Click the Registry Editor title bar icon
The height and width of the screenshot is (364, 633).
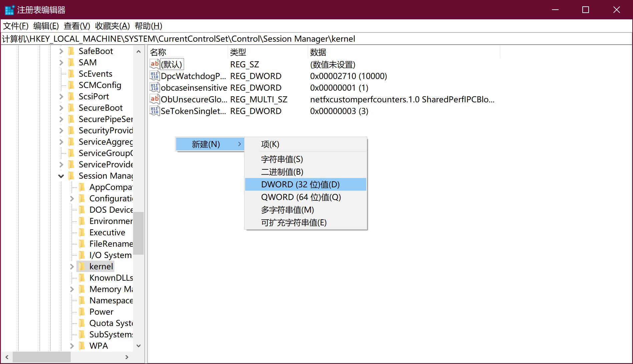pos(9,10)
